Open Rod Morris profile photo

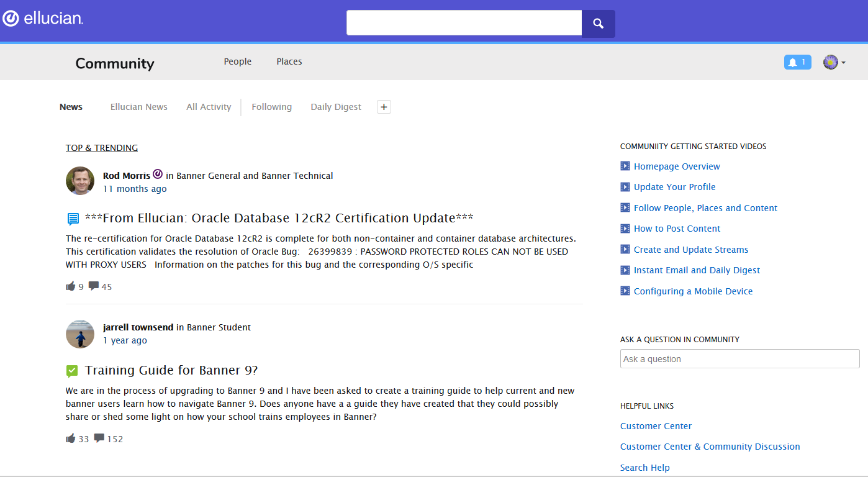pos(80,181)
